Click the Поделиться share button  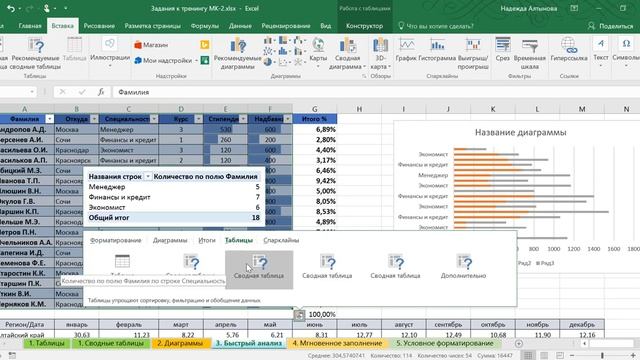point(610,26)
